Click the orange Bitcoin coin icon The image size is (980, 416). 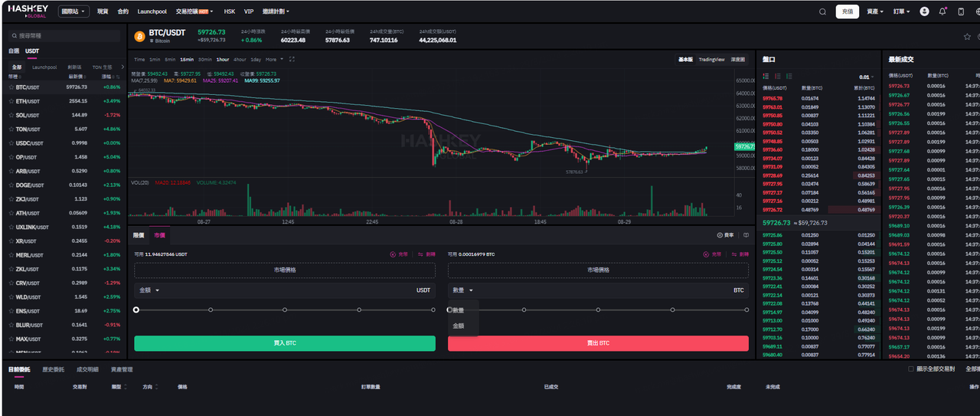[x=139, y=36]
